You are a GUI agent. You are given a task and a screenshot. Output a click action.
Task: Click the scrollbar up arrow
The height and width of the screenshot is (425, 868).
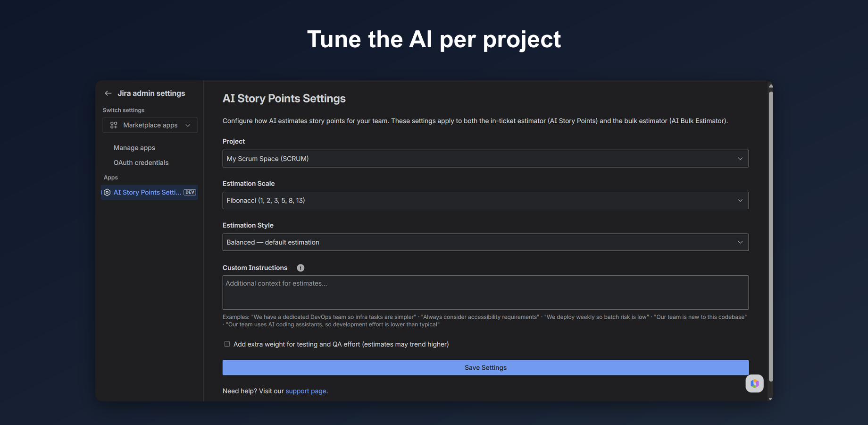771,86
